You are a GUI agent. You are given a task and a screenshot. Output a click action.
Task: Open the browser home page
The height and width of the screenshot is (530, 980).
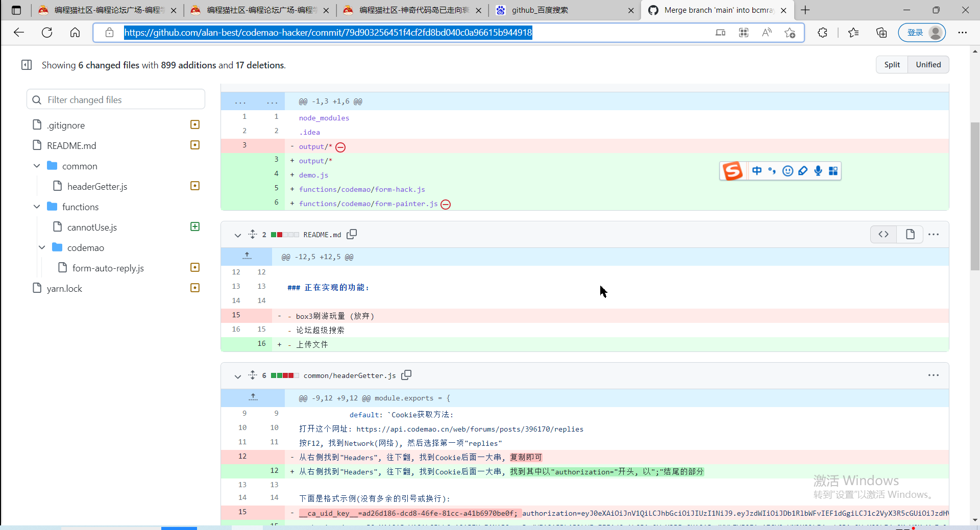tap(75, 33)
